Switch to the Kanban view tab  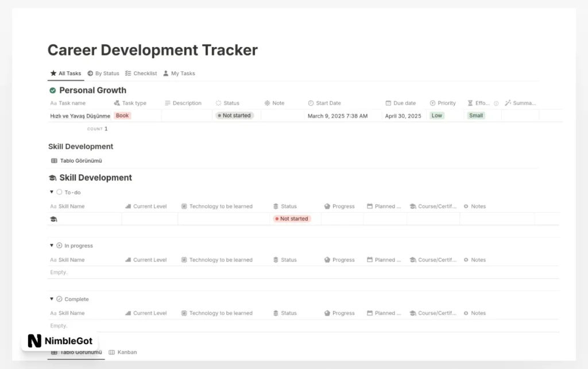coord(123,352)
